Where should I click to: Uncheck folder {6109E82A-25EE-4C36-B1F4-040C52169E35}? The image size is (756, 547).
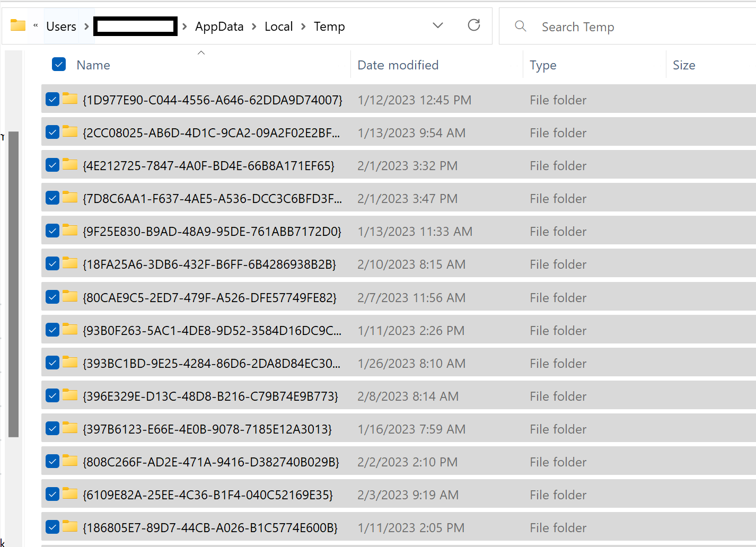tap(52, 494)
